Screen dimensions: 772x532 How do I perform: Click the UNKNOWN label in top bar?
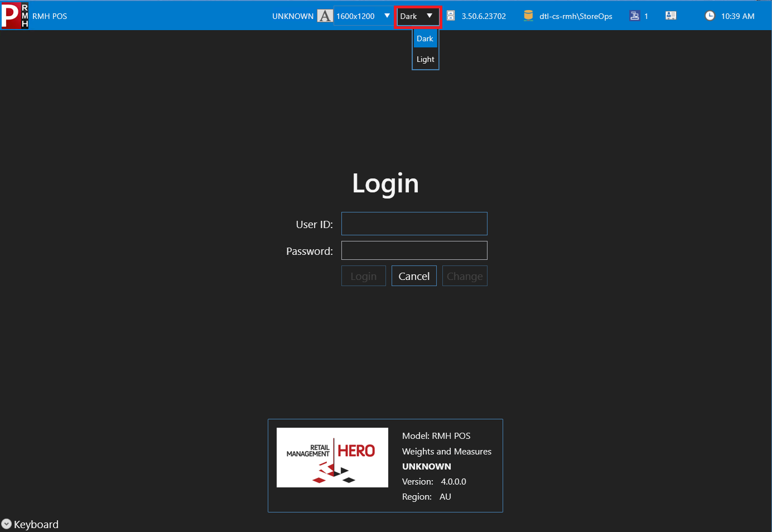tap(293, 16)
